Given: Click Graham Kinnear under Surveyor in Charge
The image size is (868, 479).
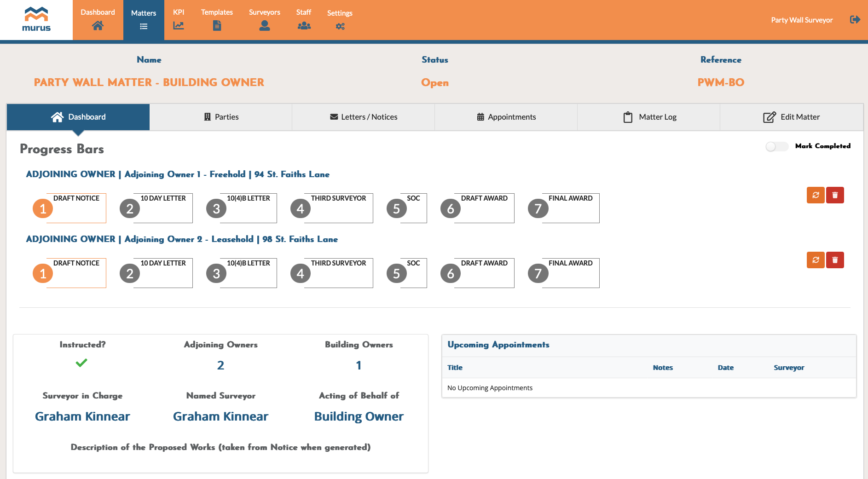Looking at the screenshot, I should pos(82,416).
